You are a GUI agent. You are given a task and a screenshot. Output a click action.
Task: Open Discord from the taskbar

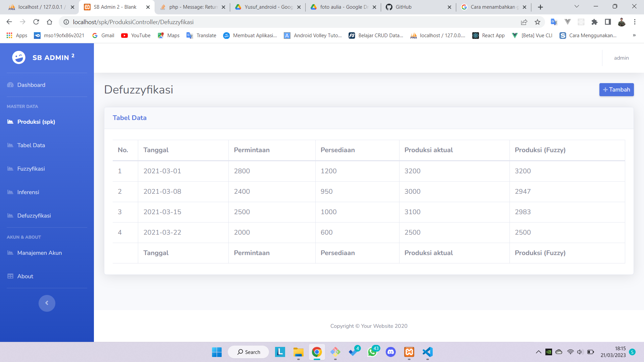pyautogui.click(x=391, y=352)
